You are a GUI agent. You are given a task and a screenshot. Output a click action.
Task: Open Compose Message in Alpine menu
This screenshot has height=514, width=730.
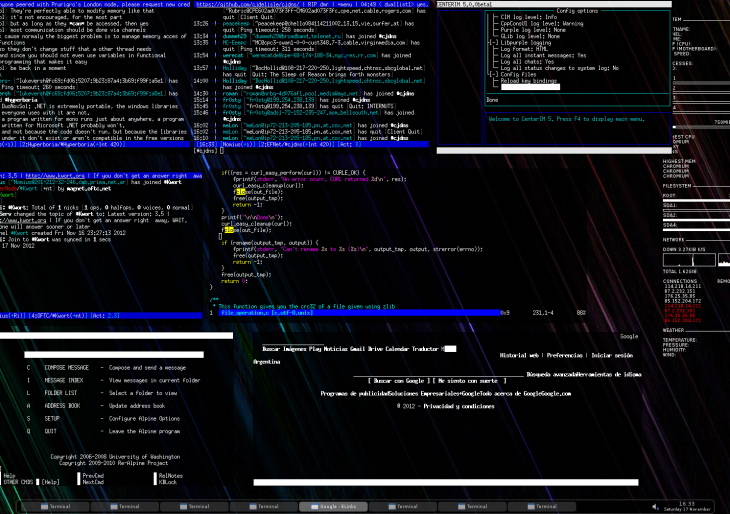click(x=68, y=367)
